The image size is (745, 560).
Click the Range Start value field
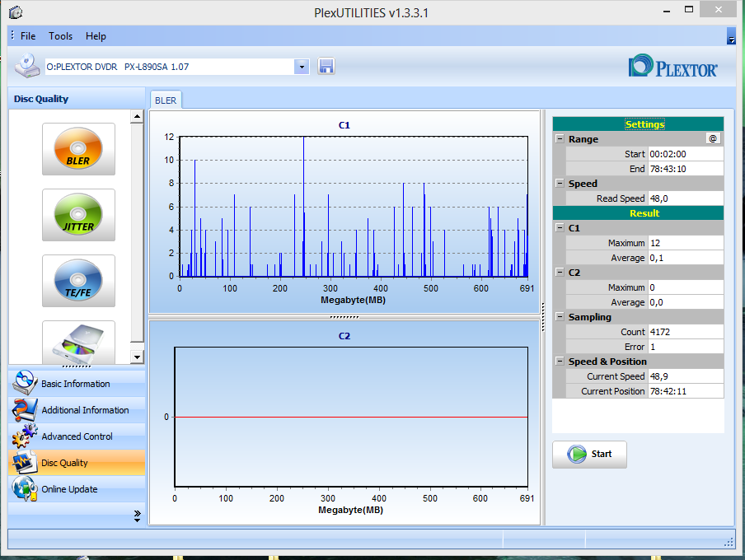[686, 154]
